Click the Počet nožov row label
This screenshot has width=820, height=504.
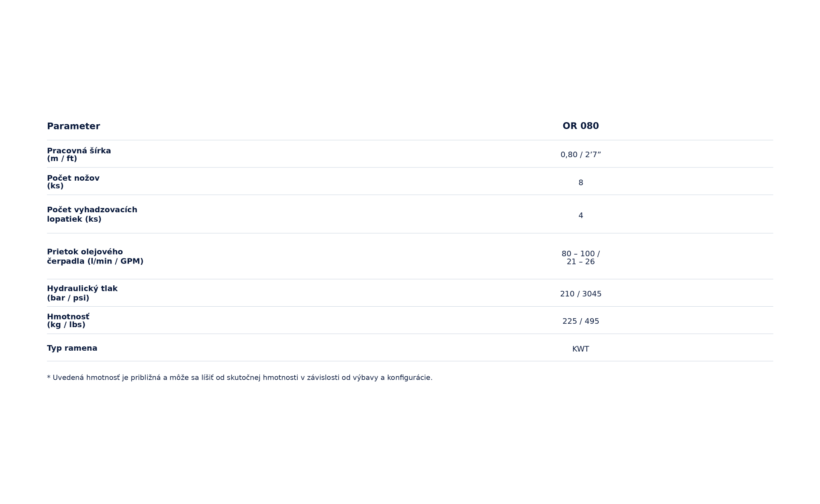(73, 182)
